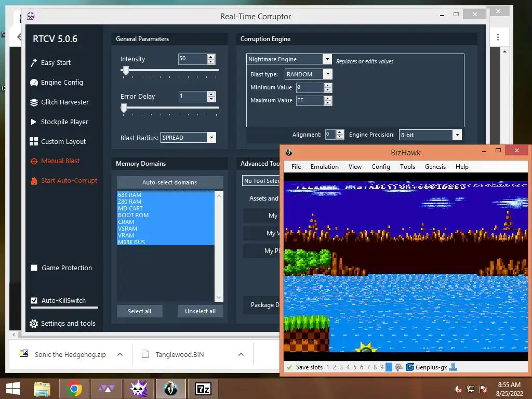Click Intensity slider handle

(126, 71)
